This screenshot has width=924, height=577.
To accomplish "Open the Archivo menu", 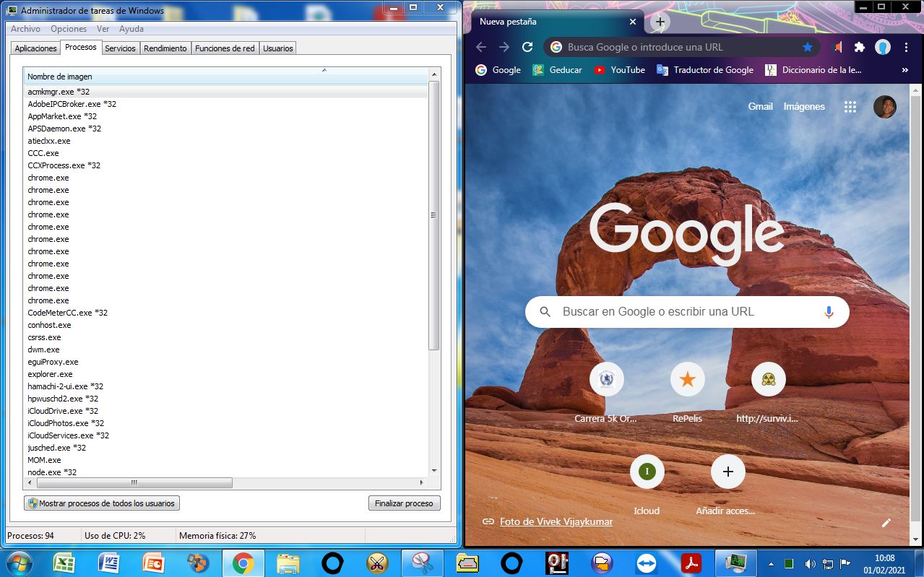I will [26, 29].
